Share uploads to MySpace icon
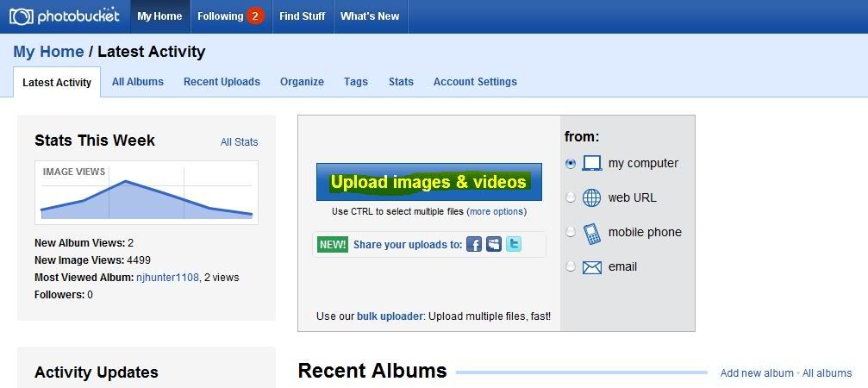Screen dimensions: 868x388 [494, 244]
